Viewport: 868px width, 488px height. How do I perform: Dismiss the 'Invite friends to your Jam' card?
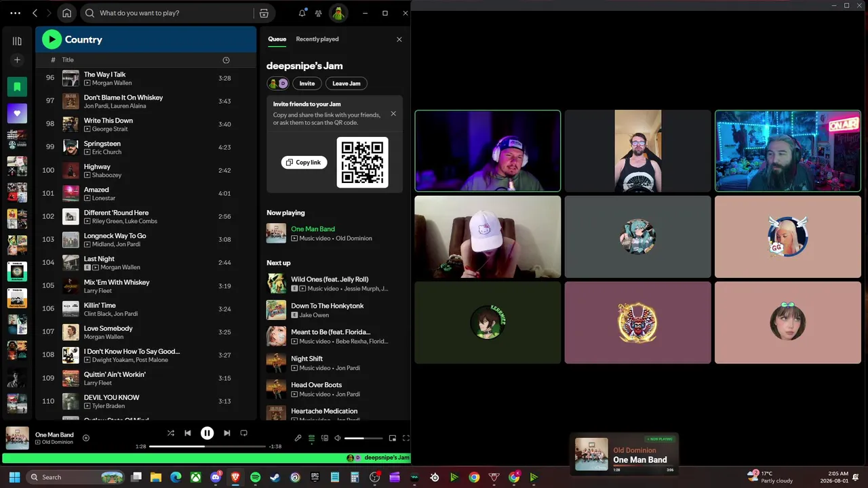[393, 114]
